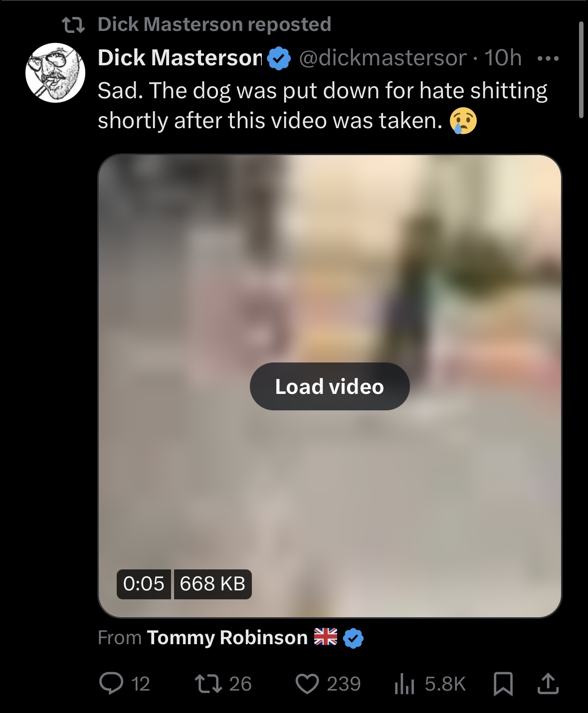Open Tommy Robinson's profile from video source
Screen dimensions: 588x713
click(227, 638)
